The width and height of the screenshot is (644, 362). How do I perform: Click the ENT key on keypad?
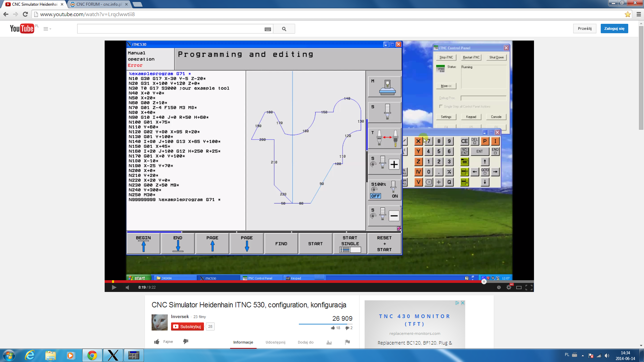[480, 152]
